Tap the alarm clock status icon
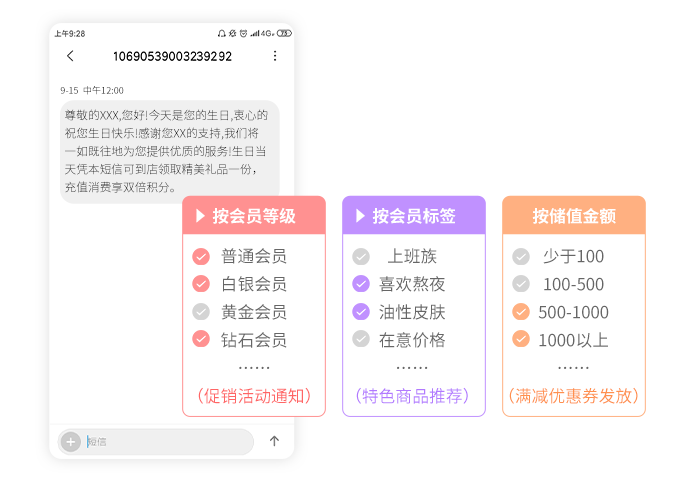This screenshot has width=700, height=485. tap(244, 33)
